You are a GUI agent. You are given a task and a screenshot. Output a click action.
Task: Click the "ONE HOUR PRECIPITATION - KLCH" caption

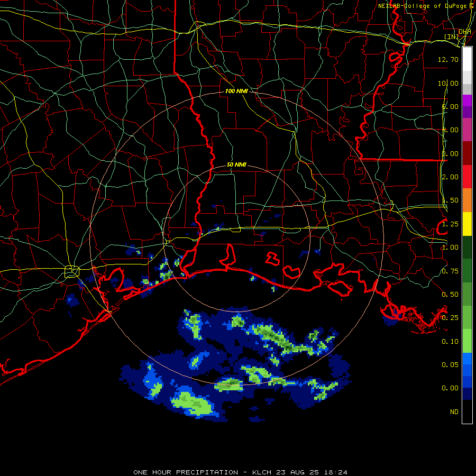pos(204,472)
